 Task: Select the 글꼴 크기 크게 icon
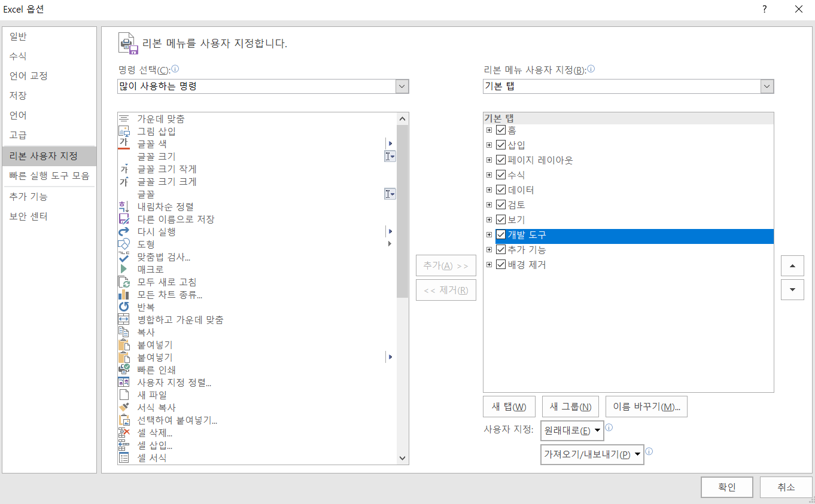click(124, 182)
